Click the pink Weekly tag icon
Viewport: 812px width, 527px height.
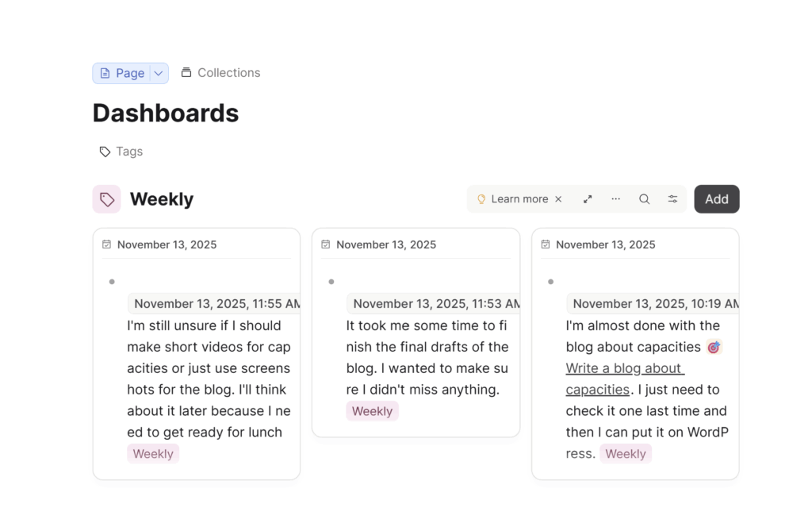coord(107,199)
